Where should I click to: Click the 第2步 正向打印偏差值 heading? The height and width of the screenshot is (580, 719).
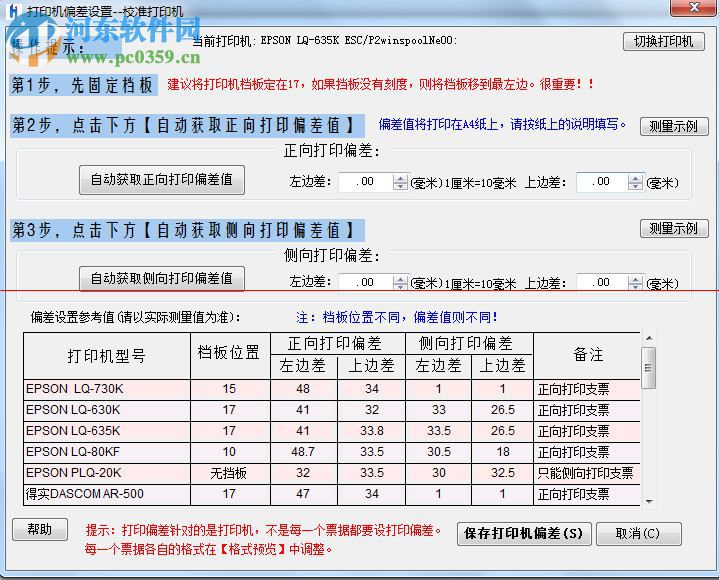coord(187,126)
